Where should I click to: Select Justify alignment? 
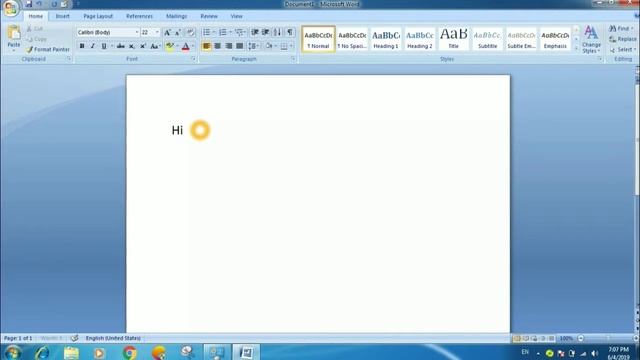(x=240, y=46)
